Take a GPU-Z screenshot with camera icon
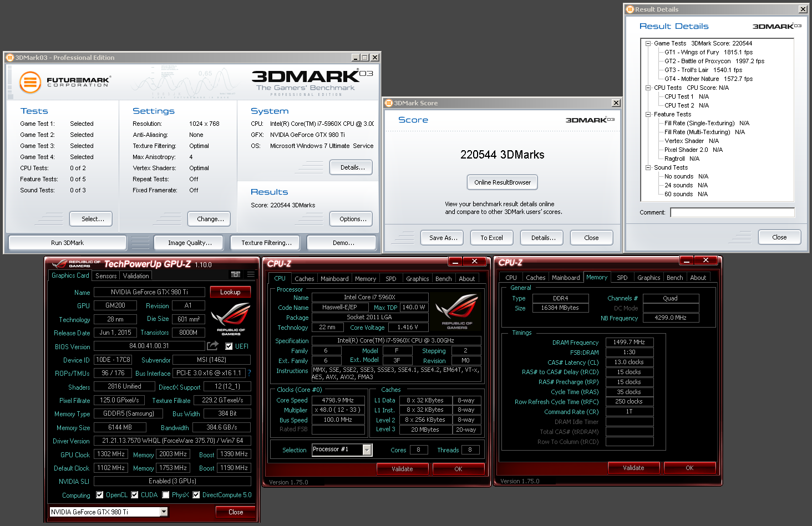This screenshot has height=526, width=812. click(x=236, y=274)
